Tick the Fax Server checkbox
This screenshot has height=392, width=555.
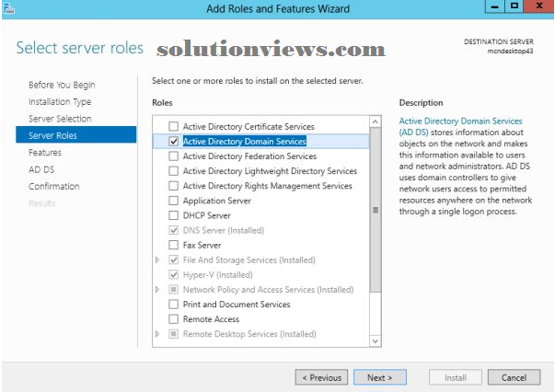pos(173,245)
